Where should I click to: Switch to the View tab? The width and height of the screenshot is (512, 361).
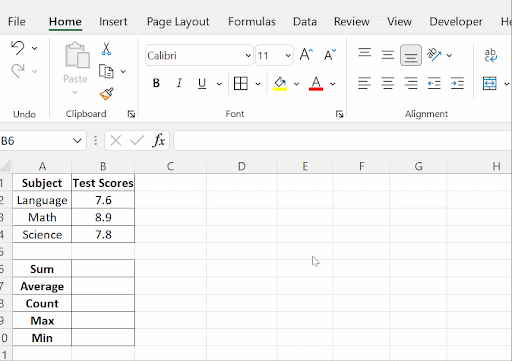(399, 22)
